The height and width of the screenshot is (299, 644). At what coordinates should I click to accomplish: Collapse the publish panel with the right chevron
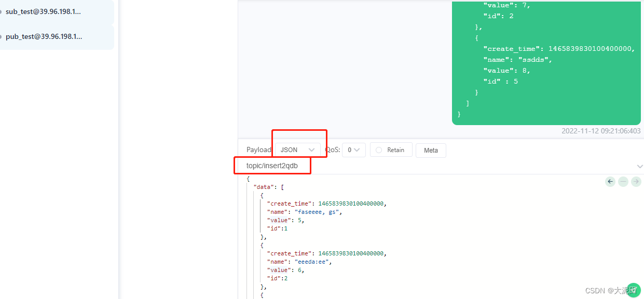point(639,166)
